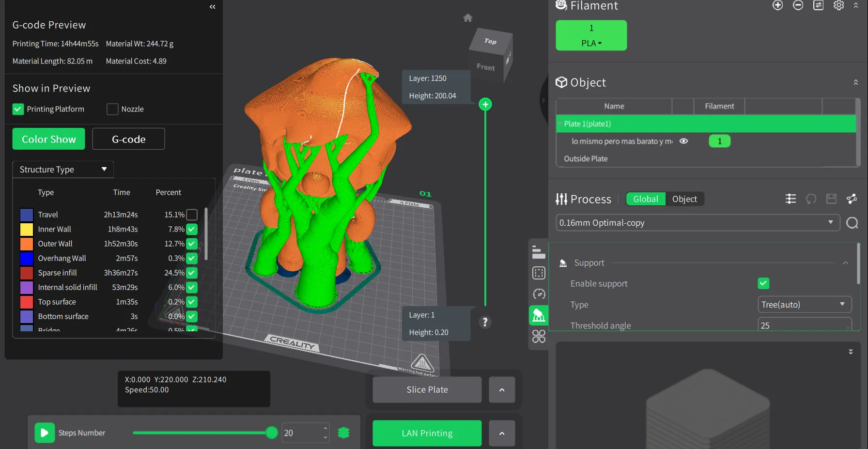The height and width of the screenshot is (449, 868).
Task: Open the process parameter list icon
Action: click(x=790, y=199)
